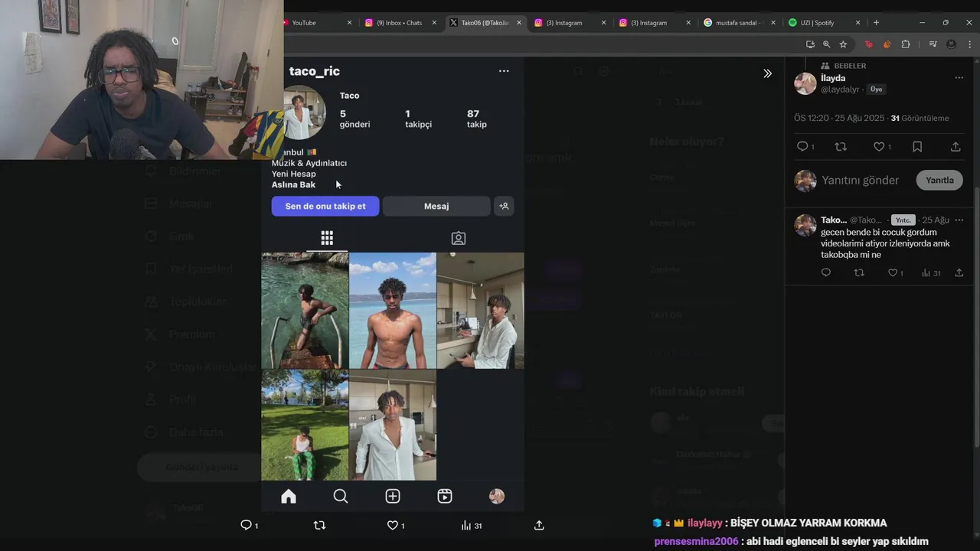
Task: Open the orange browser extension icon
Action: pos(887,44)
